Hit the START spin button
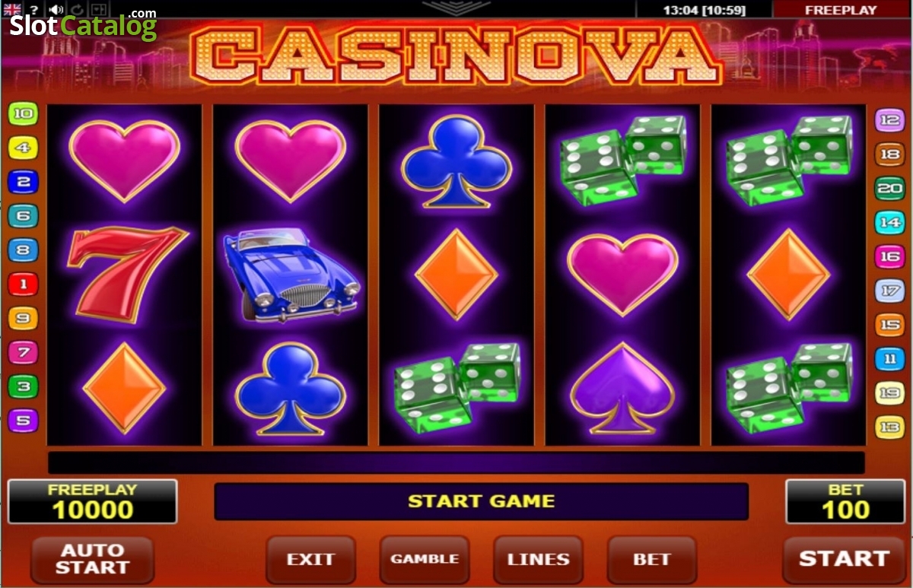This screenshot has width=913, height=588. 844,560
